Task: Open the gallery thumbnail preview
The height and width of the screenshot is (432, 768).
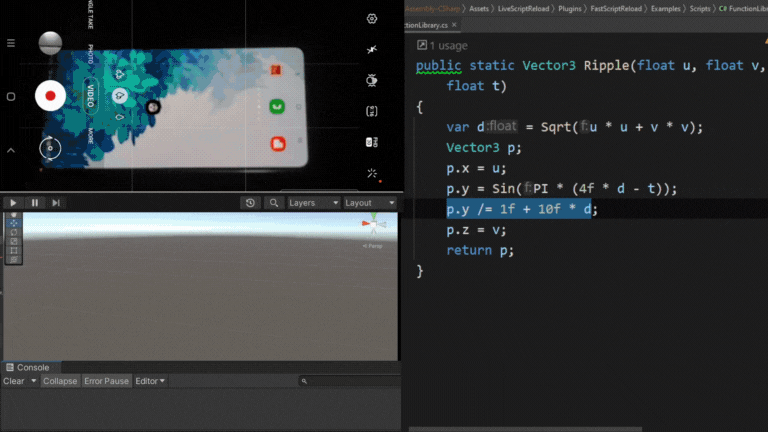Action: pos(50,43)
